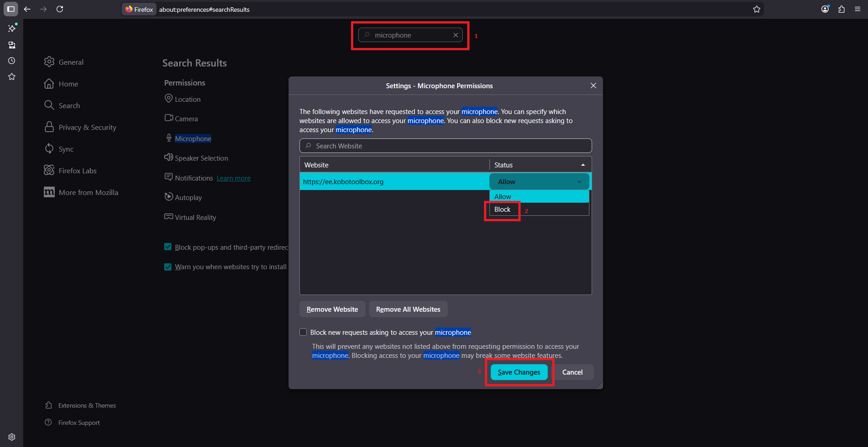
Task: Click the Save Changes button
Action: (x=519, y=372)
